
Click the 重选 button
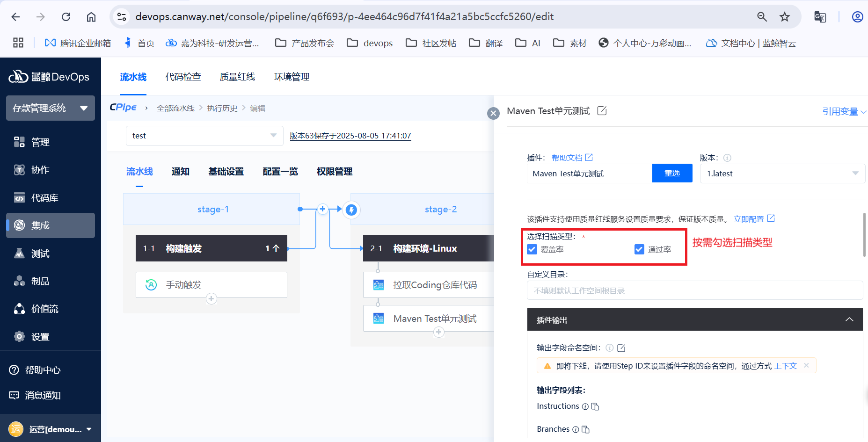pos(672,174)
